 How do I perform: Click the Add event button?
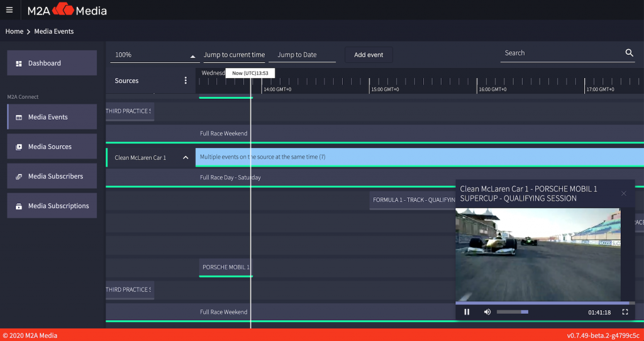tap(369, 55)
